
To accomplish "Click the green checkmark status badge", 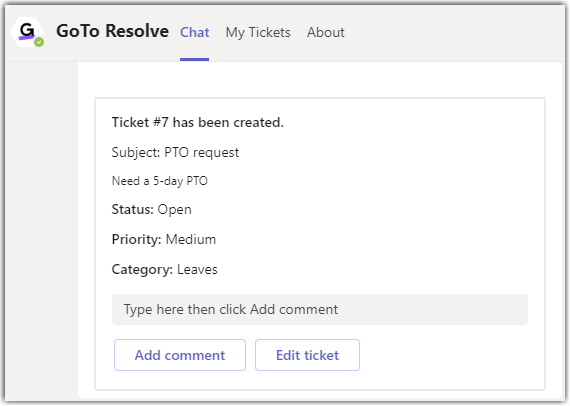I will click(x=39, y=42).
